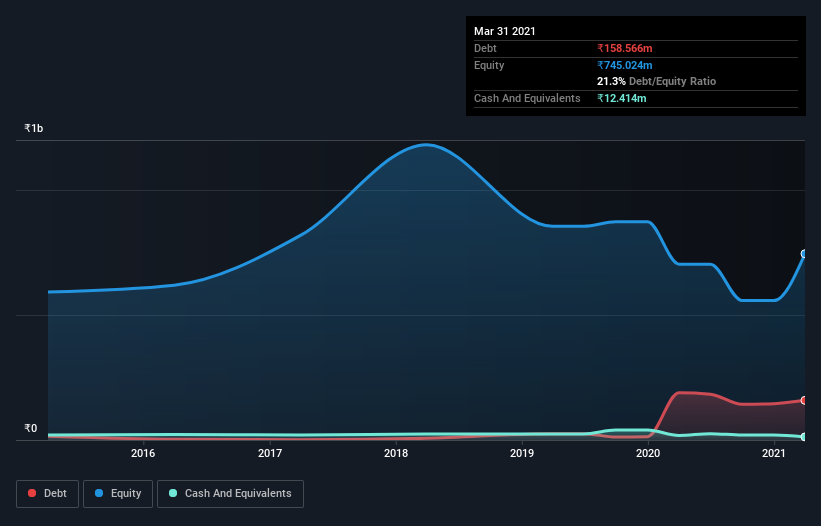This screenshot has height=526, width=821.
Task: Select the teal Cash data point marker at chart end
Action: (804, 437)
